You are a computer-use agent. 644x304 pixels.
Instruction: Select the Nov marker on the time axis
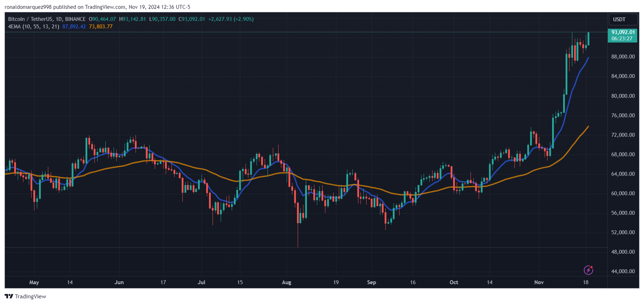pos(539,282)
